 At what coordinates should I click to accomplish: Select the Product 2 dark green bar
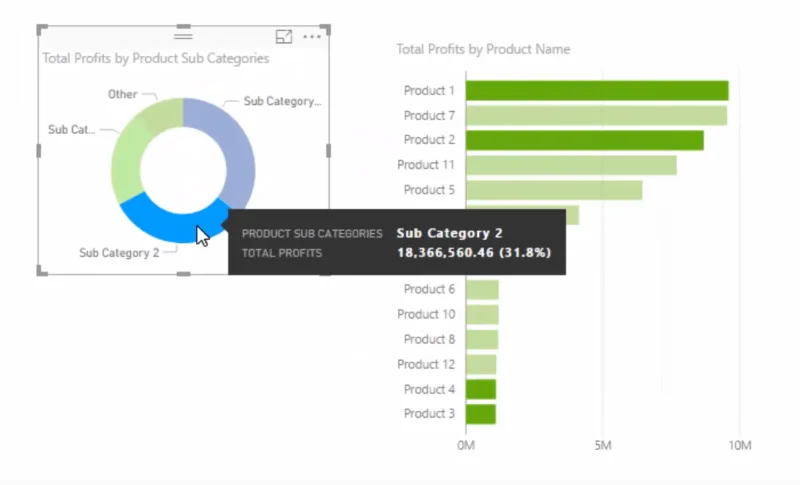(x=585, y=140)
